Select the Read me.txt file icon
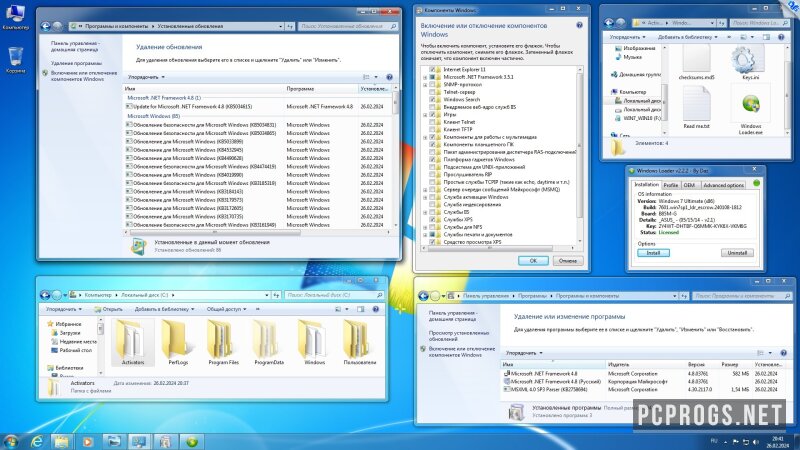Image resolution: width=800 pixels, height=450 pixels. click(x=696, y=107)
